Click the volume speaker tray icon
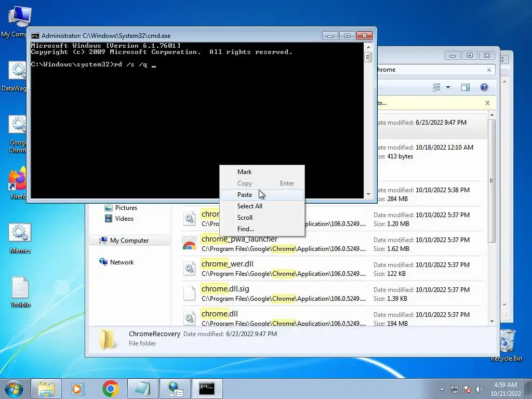 480,389
